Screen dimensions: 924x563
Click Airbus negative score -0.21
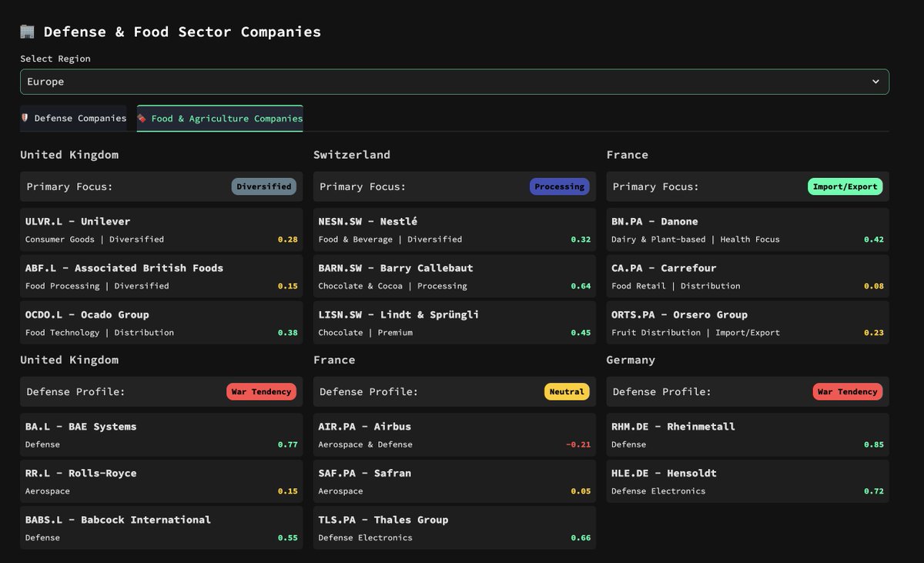tap(578, 444)
